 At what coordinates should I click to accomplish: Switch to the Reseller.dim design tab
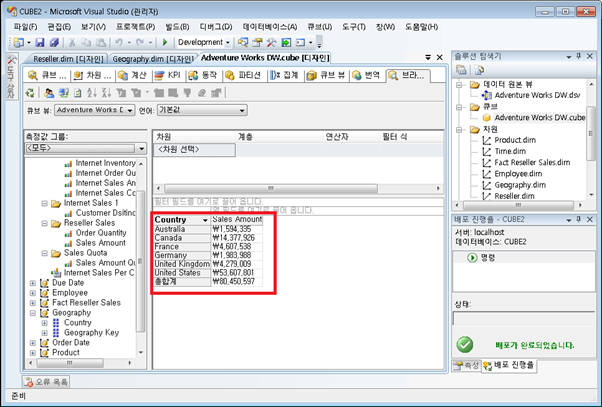[68, 59]
